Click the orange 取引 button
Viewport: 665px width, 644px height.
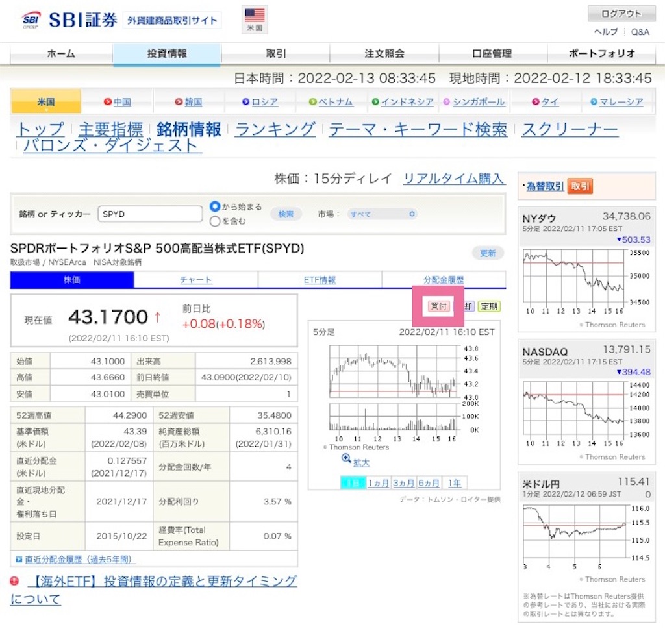(x=580, y=186)
